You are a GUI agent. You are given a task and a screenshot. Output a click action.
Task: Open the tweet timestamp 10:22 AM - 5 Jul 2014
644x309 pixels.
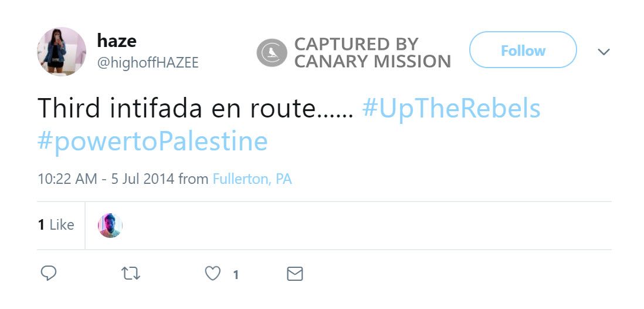point(106,179)
